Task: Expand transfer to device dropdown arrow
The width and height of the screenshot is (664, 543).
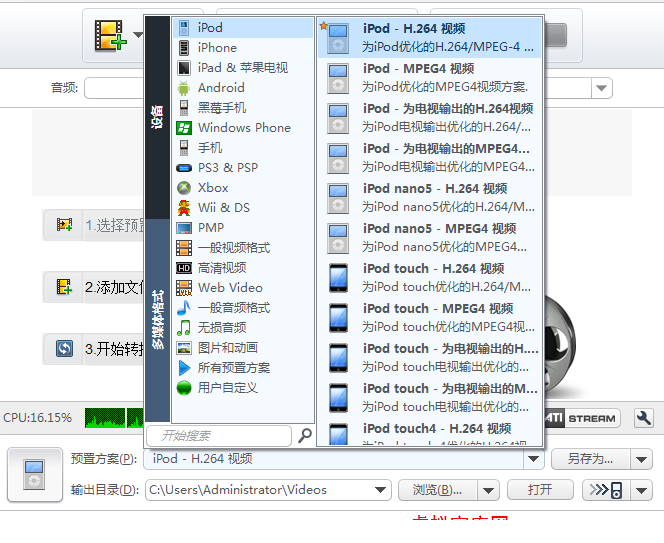Action: click(x=641, y=490)
